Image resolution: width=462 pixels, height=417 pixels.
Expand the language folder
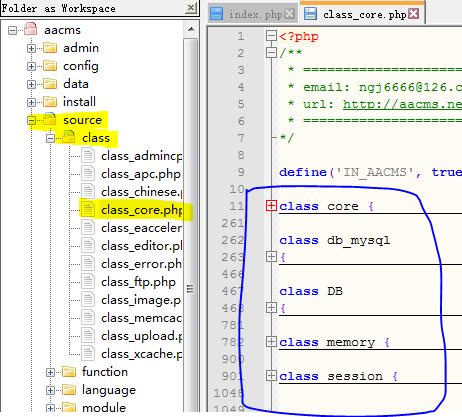tap(50, 390)
